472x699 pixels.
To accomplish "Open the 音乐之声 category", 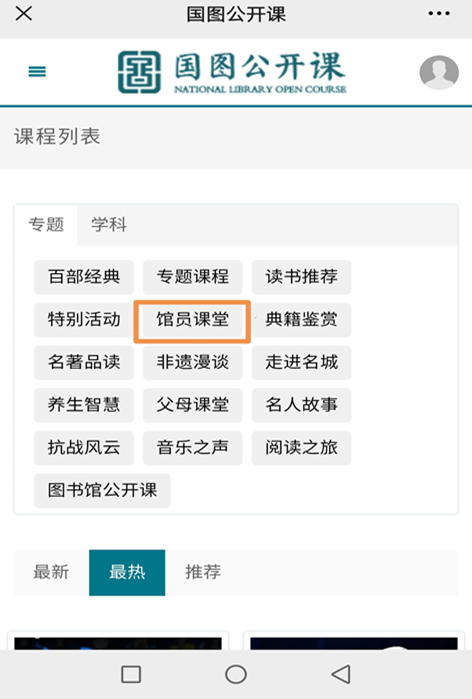I will click(x=193, y=448).
